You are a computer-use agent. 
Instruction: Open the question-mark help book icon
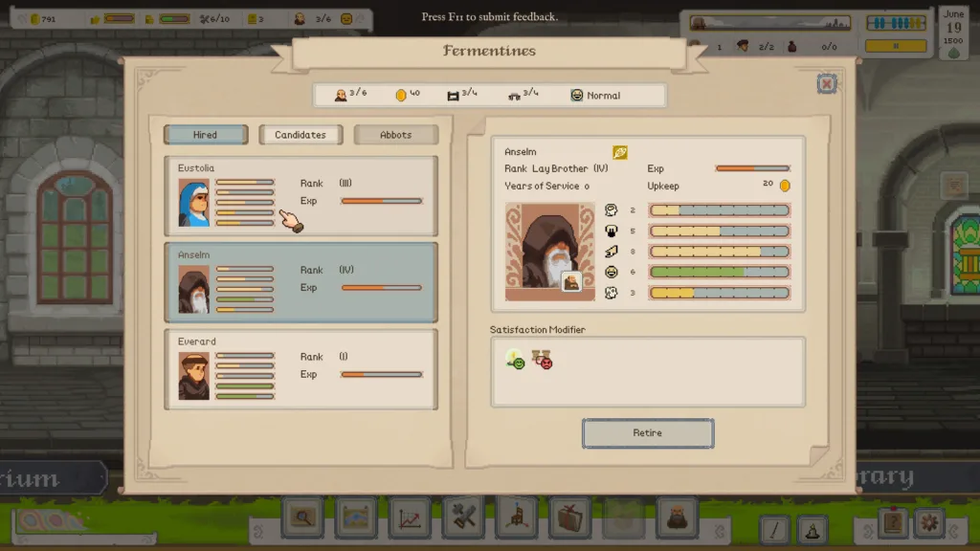[893, 524]
